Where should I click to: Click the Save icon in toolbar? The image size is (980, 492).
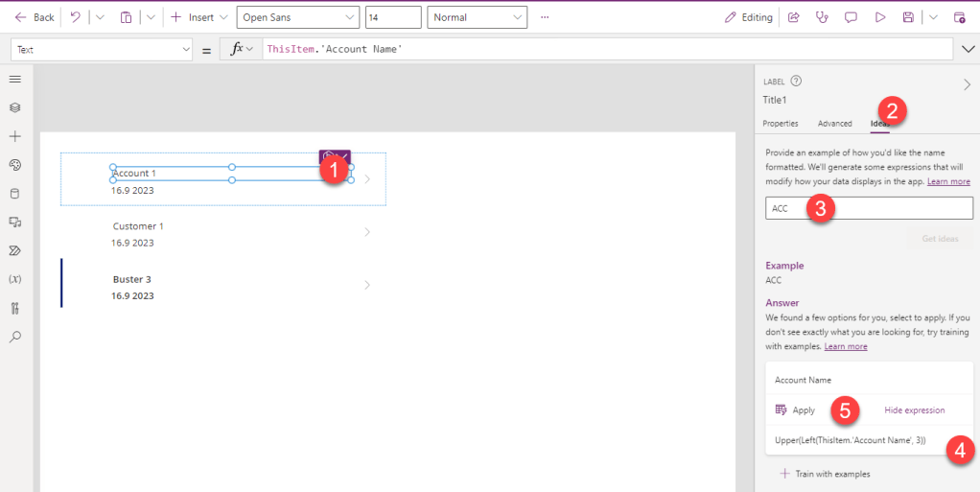(908, 17)
